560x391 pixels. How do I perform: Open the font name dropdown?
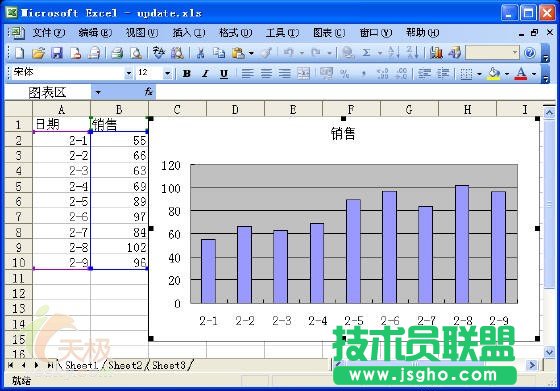[129, 74]
